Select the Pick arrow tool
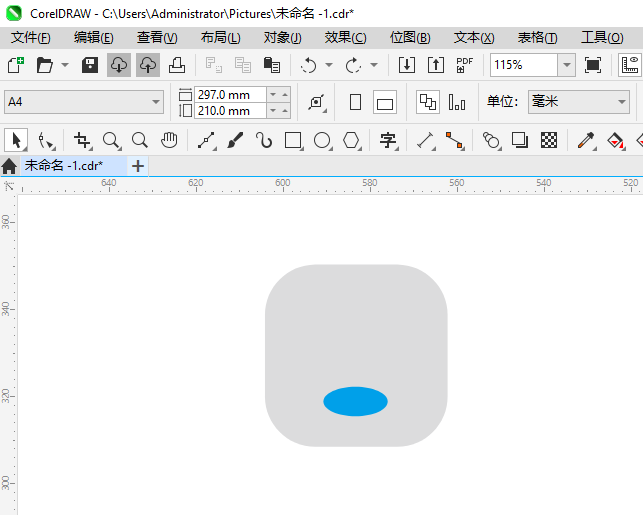Viewport: 643px width, 515px height. pos(16,140)
